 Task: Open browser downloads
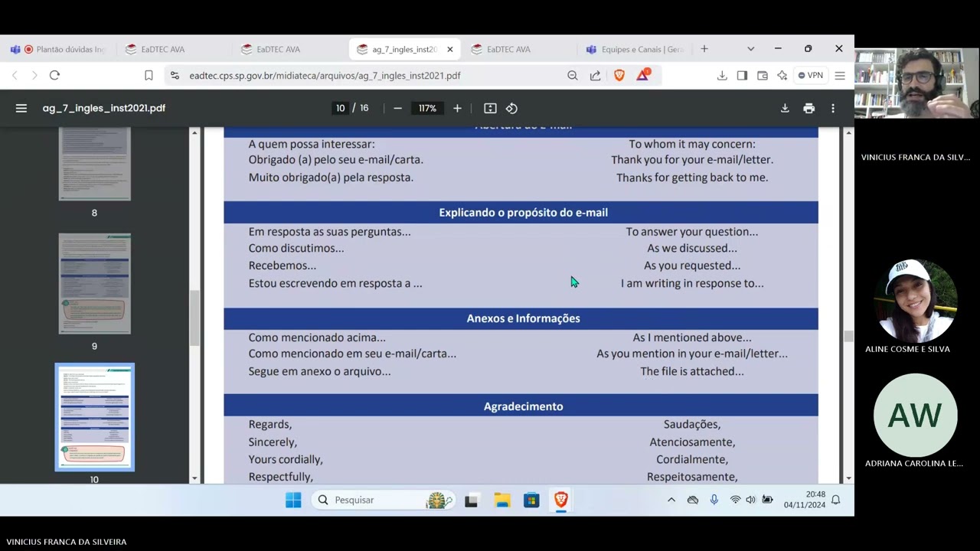pos(721,75)
